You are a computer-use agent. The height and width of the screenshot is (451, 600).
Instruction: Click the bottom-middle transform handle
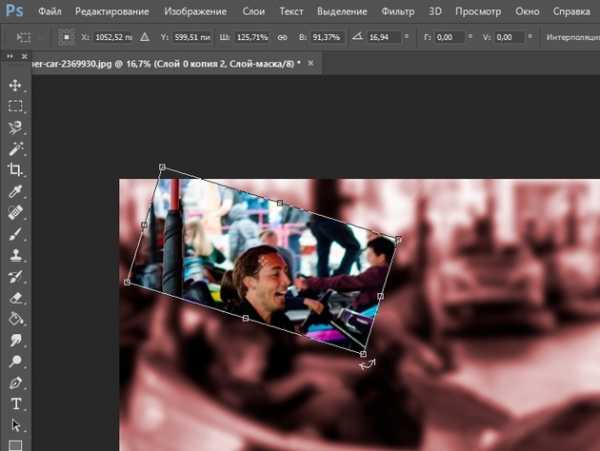pos(246,318)
